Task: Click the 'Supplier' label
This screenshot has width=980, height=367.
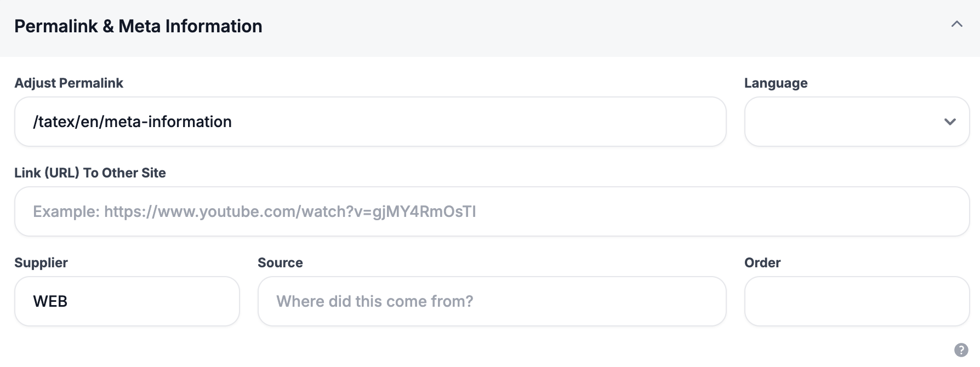Action: click(41, 263)
